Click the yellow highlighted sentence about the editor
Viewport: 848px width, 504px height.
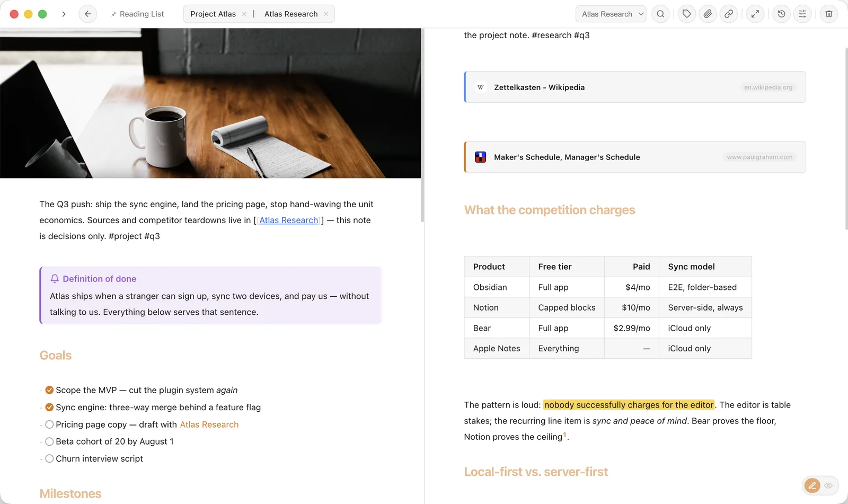click(629, 405)
